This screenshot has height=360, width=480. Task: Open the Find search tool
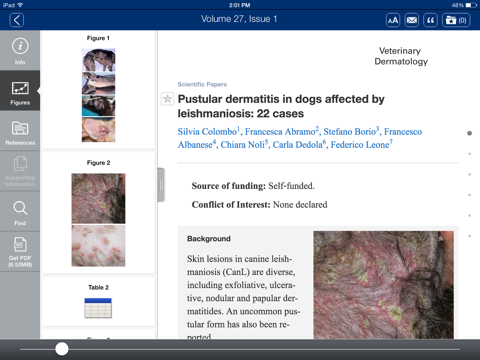20,212
